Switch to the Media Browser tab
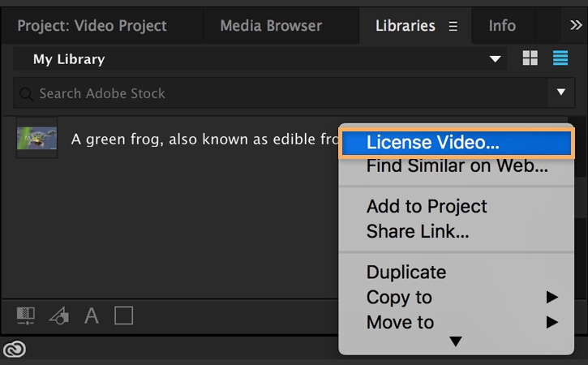Screen dimensions: 588x365 click(x=271, y=26)
